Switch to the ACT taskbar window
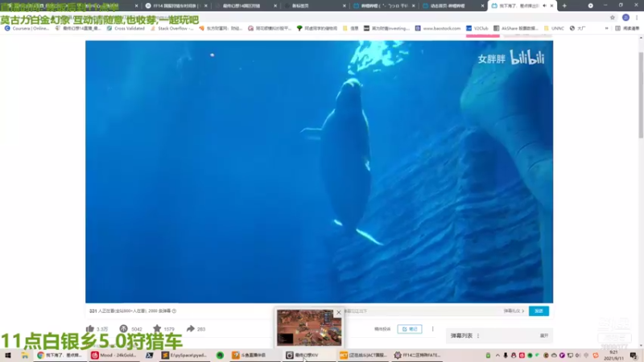 363,355
